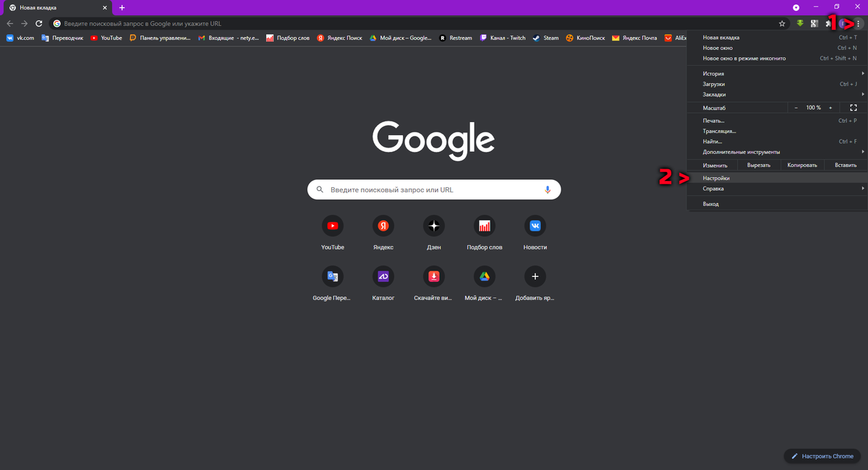Screen dimensions: 868x470
Task: Open the Переводчик bookmark
Action: 62,38
